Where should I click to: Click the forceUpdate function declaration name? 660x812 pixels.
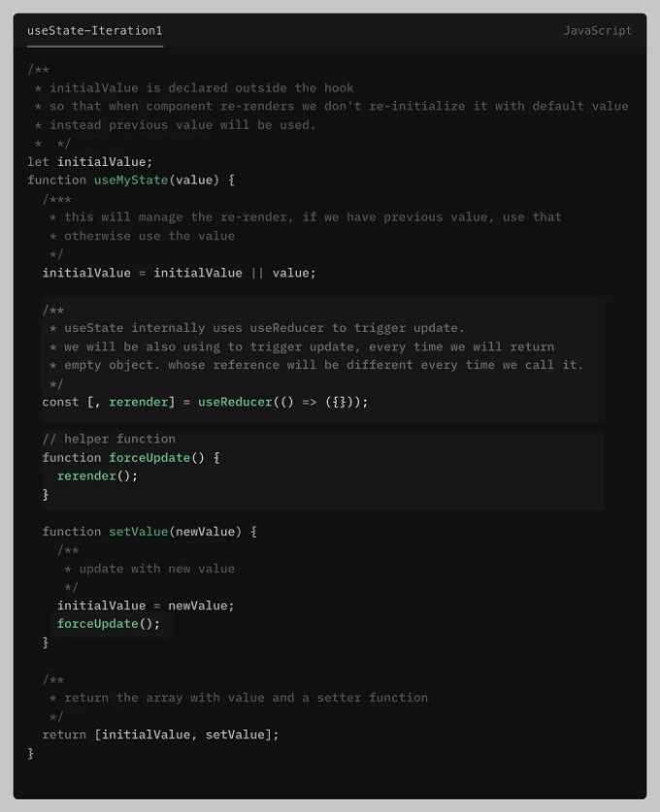(x=149, y=458)
